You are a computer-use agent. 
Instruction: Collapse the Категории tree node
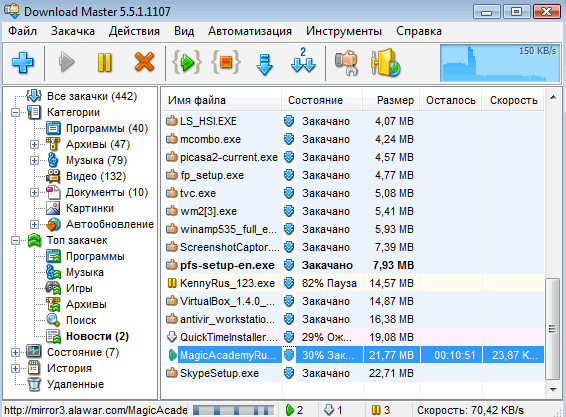click(x=15, y=112)
